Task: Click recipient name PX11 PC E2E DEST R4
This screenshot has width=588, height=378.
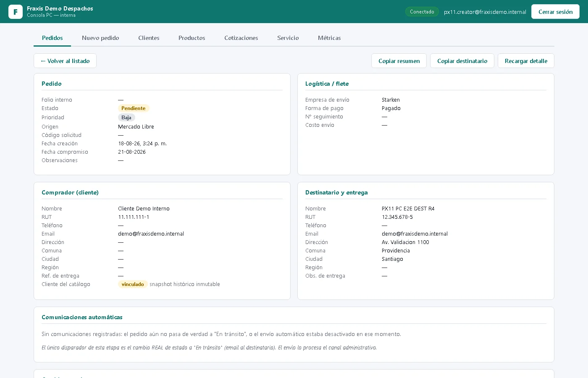Action: tap(408, 209)
